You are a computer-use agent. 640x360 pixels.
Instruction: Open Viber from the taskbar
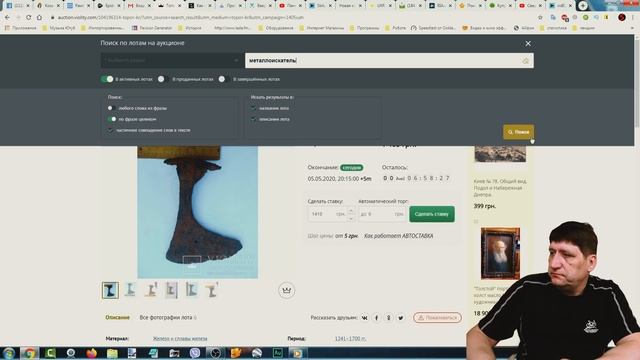click(x=195, y=353)
